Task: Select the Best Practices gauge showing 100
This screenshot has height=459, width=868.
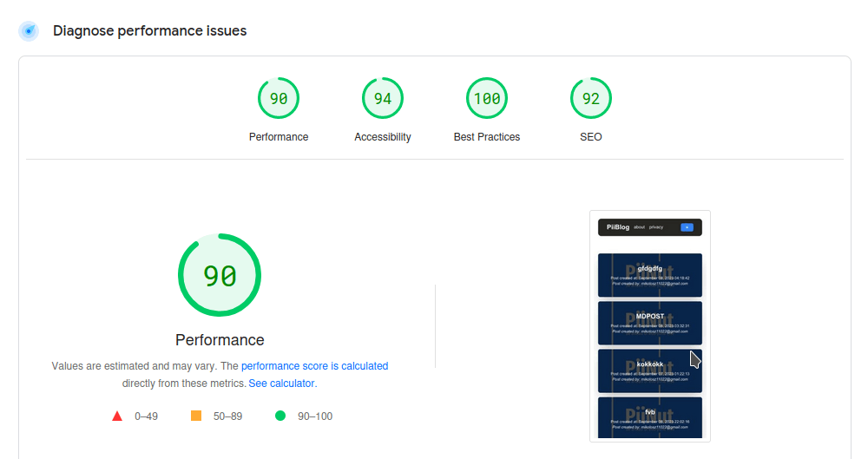Action: (x=487, y=99)
